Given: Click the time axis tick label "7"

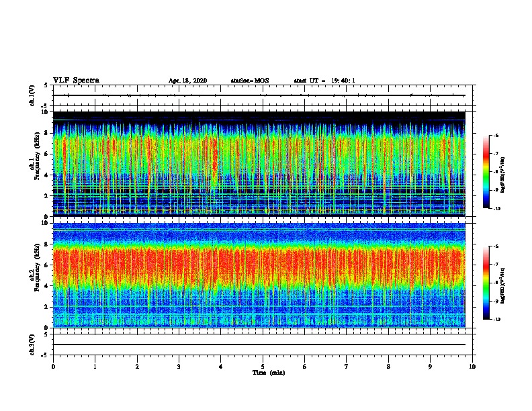Looking at the screenshot, I should click(x=347, y=367).
